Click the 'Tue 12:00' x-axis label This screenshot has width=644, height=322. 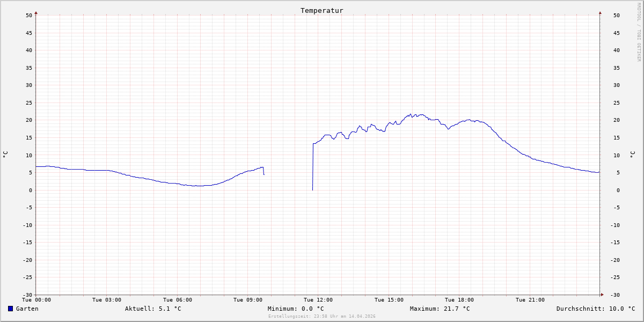318,299
